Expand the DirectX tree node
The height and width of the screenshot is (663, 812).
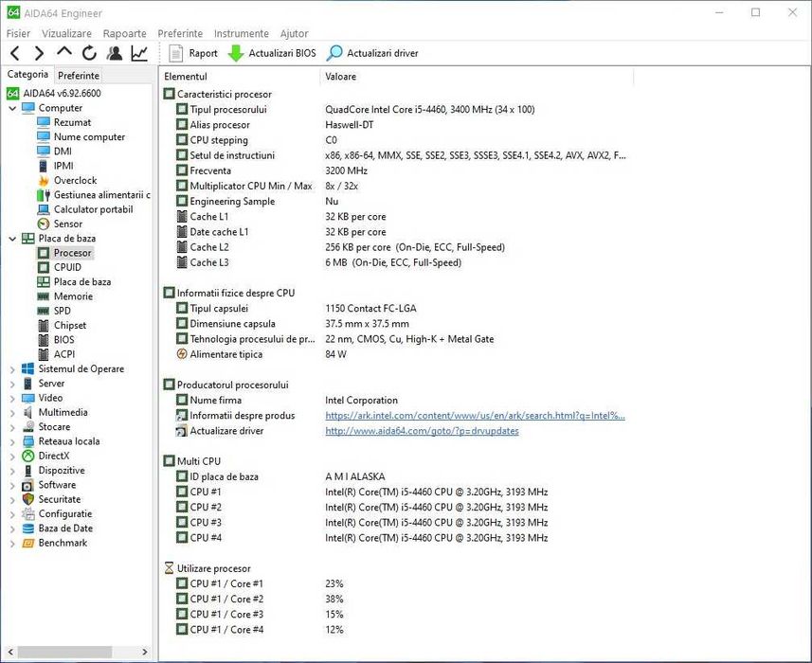coord(12,457)
